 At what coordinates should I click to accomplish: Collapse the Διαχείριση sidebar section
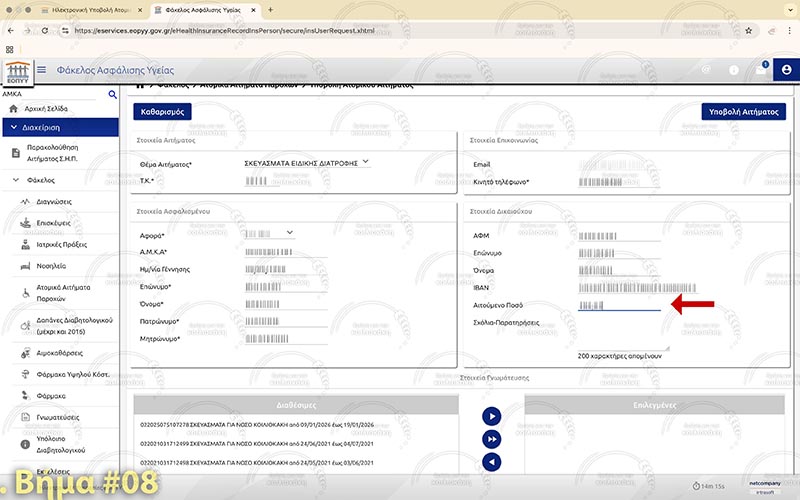coord(12,127)
